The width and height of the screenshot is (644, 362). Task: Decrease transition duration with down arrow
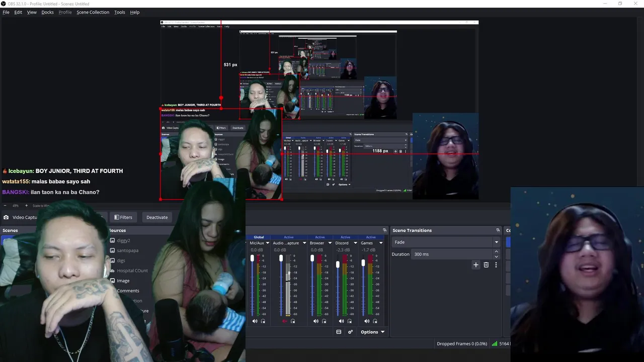coord(496,256)
